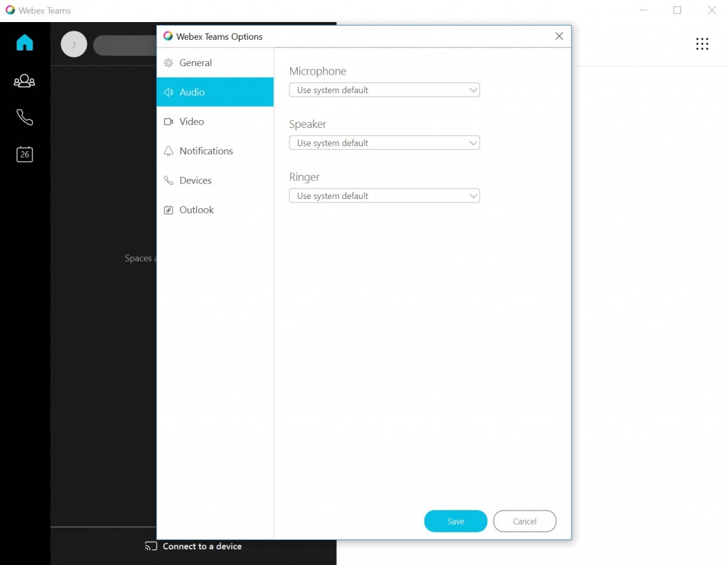728x565 pixels.
Task: Select the General options tab
Action: click(215, 63)
